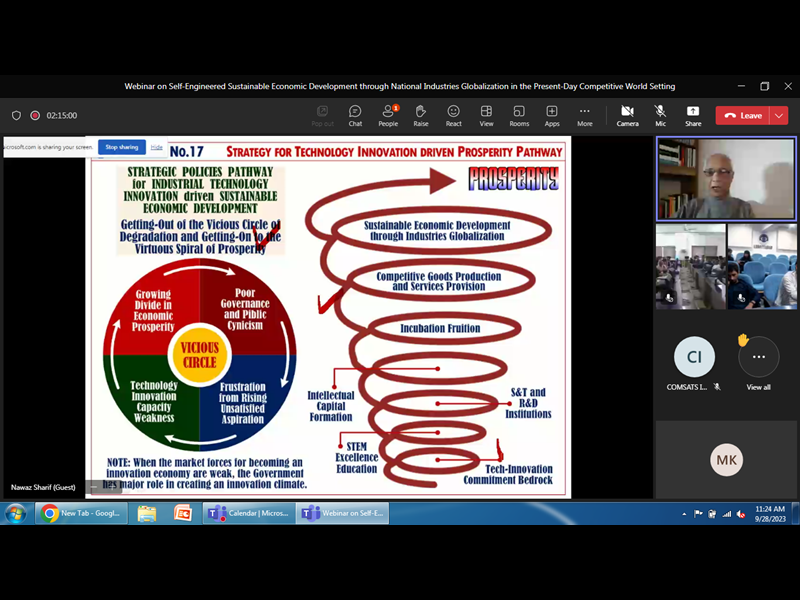Click the shield privacy icon

tap(16, 116)
